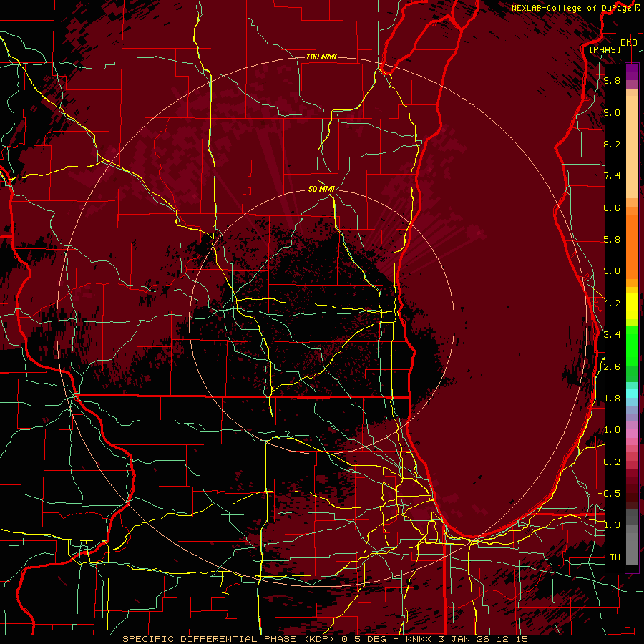Pick the yellow segment of the color bar
The image size is (644, 644).
pyautogui.click(x=632, y=306)
